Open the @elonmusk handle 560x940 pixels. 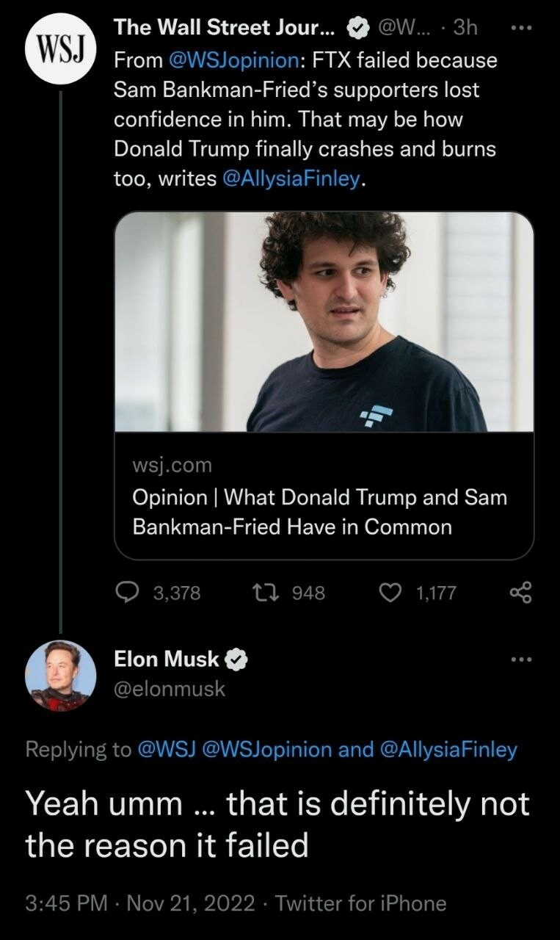(x=170, y=689)
